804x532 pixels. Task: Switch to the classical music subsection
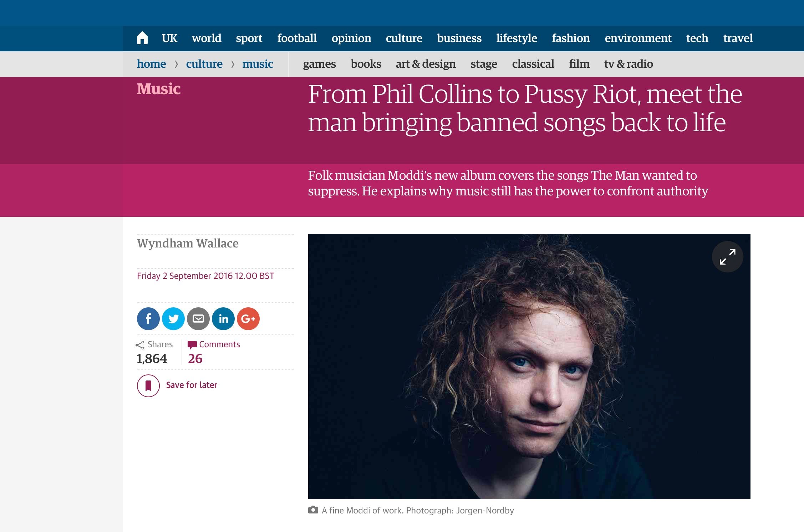pos(533,64)
